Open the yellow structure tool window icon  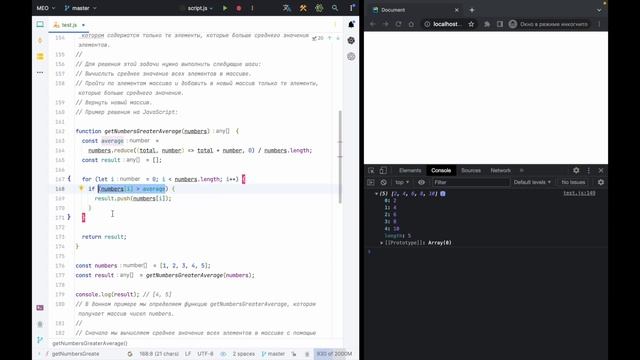(40, 56)
